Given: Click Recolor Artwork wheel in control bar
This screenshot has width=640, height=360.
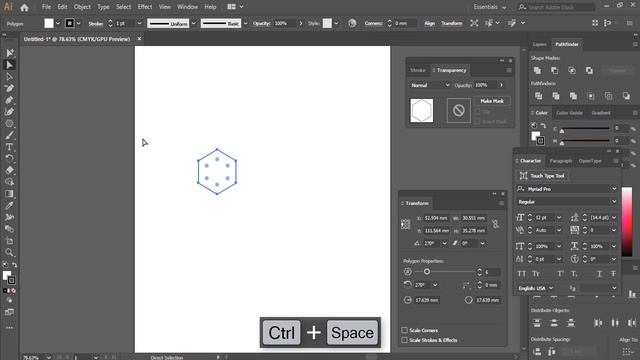Looking at the screenshot, I should coord(352,23).
